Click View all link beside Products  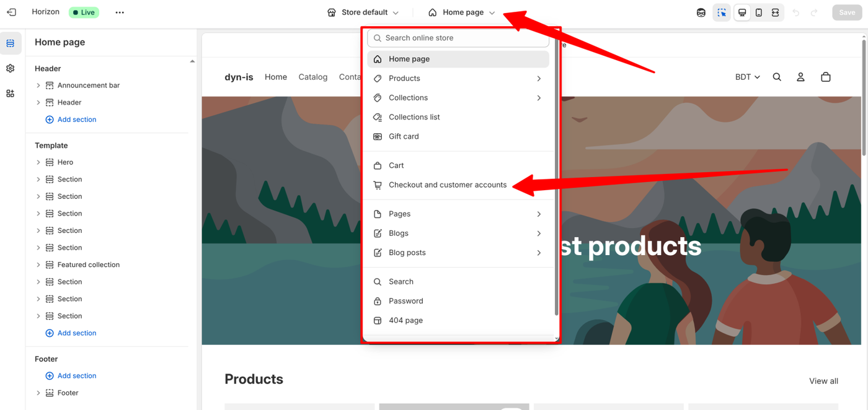(823, 381)
